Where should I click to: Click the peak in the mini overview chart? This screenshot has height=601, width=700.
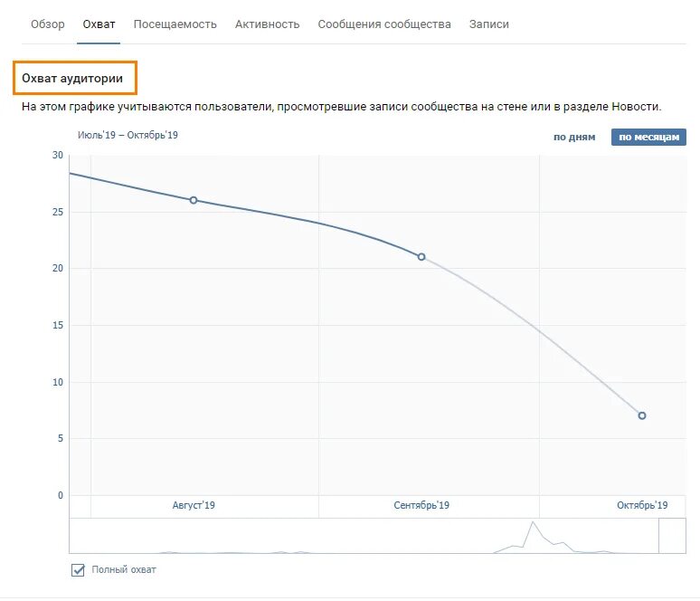click(533, 522)
